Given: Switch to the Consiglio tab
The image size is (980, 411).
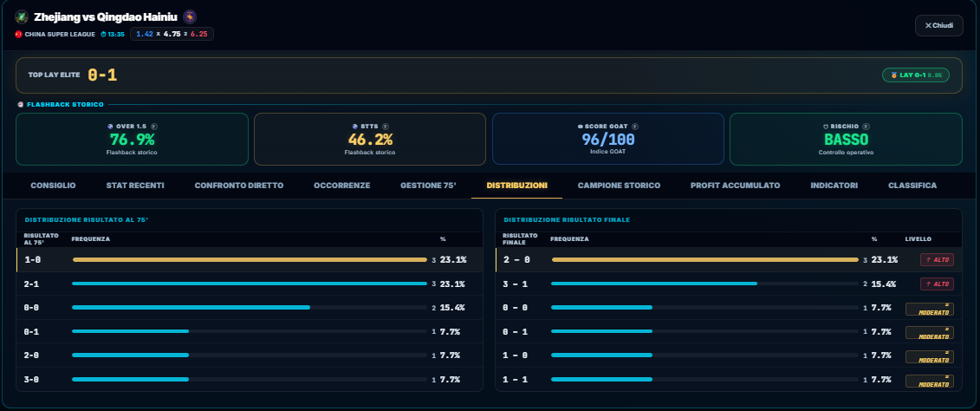Looking at the screenshot, I should [53, 186].
